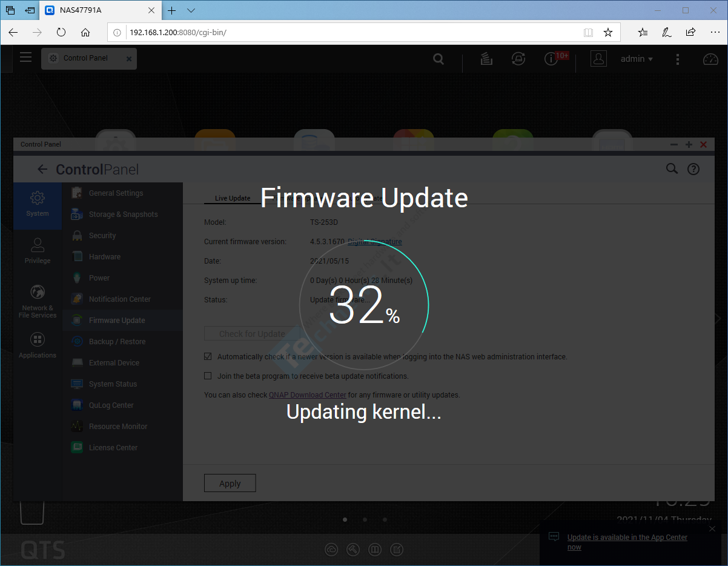The image size is (728, 566).
Task: Maximize the Control Panel window
Action: click(x=689, y=145)
